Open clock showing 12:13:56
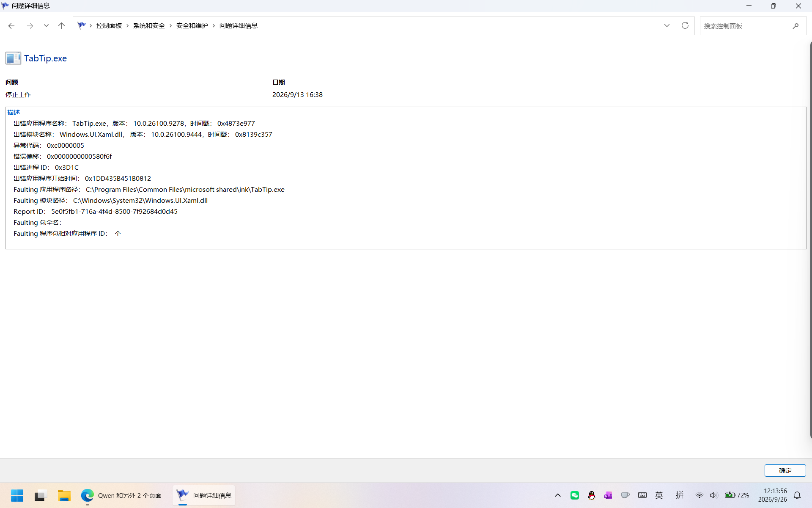The height and width of the screenshot is (508, 812). point(773,495)
